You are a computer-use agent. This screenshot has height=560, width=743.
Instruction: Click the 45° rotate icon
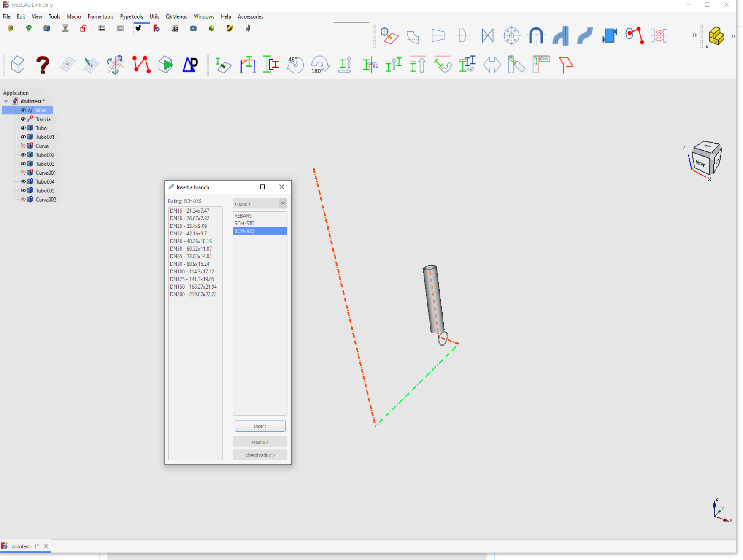tap(295, 65)
